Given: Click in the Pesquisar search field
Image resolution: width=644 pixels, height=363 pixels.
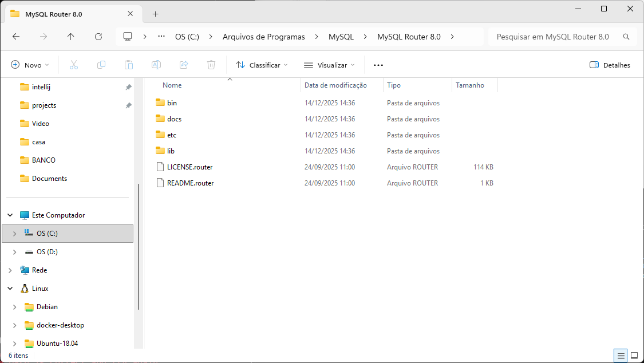Looking at the screenshot, I should 553,37.
